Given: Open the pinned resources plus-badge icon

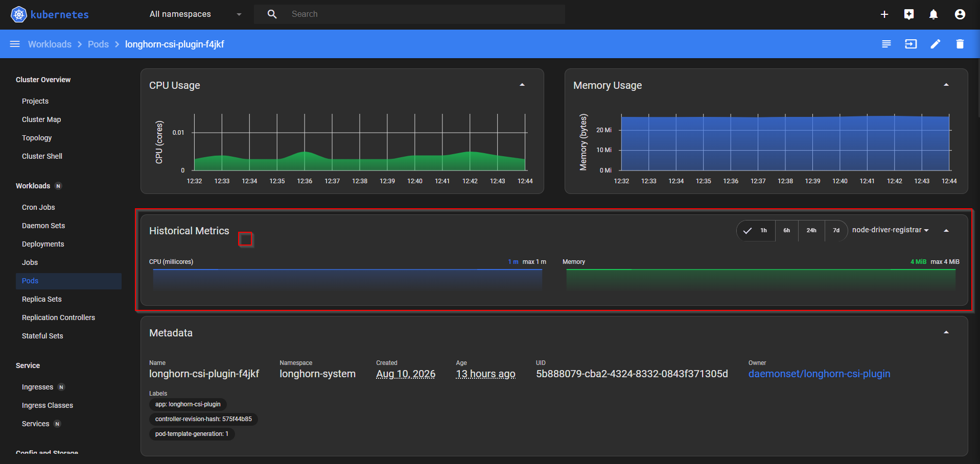Looking at the screenshot, I should click(x=909, y=14).
